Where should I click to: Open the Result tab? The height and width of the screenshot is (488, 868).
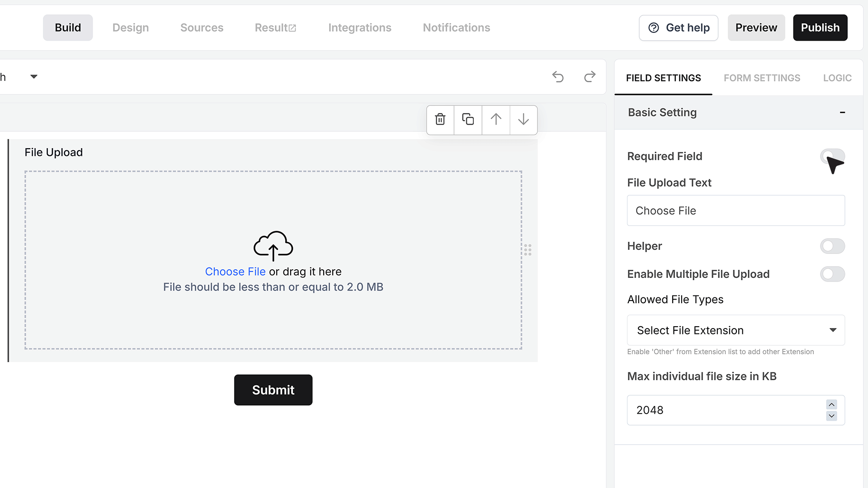coord(275,28)
